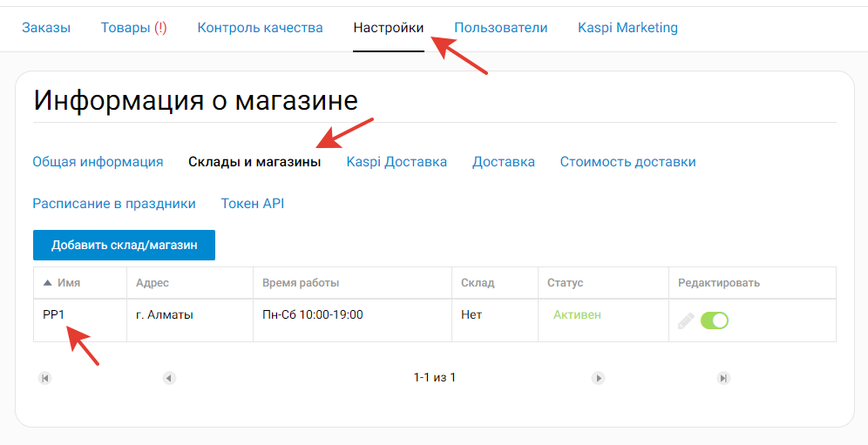Open the Токен API section
This screenshot has height=445, width=868.
(253, 204)
